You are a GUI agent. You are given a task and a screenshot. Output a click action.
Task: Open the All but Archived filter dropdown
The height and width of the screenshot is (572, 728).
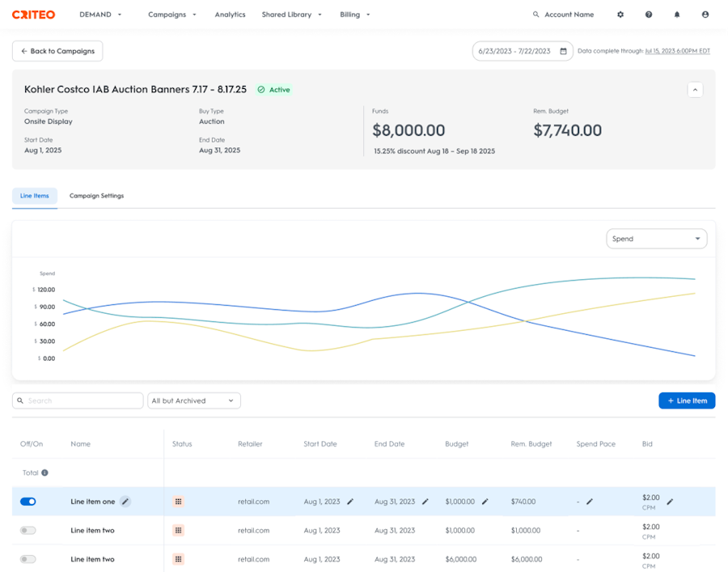[x=194, y=400]
